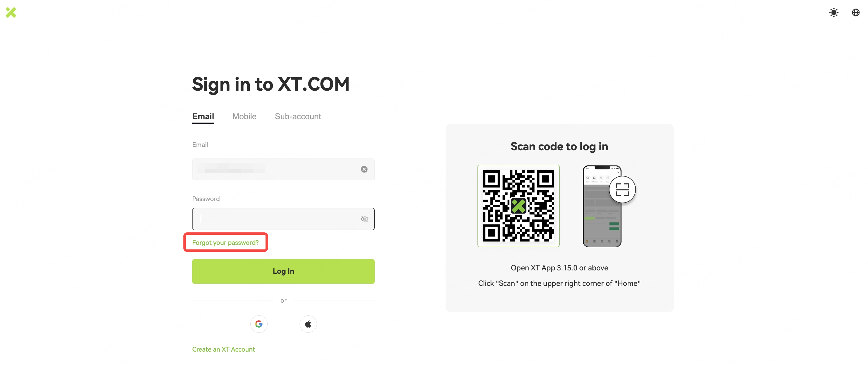
Task: Focus the Email input field
Action: coord(283,169)
